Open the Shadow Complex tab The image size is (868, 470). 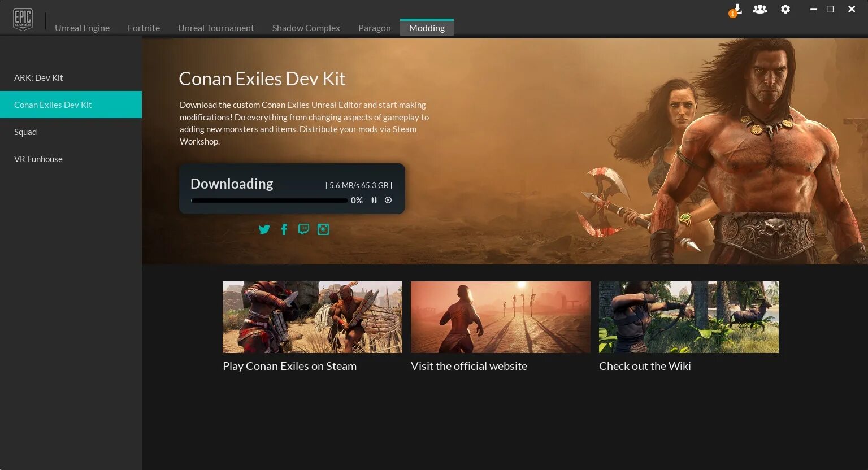[x=306, y=28]
